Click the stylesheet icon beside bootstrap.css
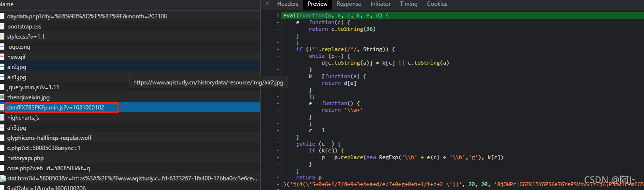This screenshot has width=644, height=190. (2, 27)
